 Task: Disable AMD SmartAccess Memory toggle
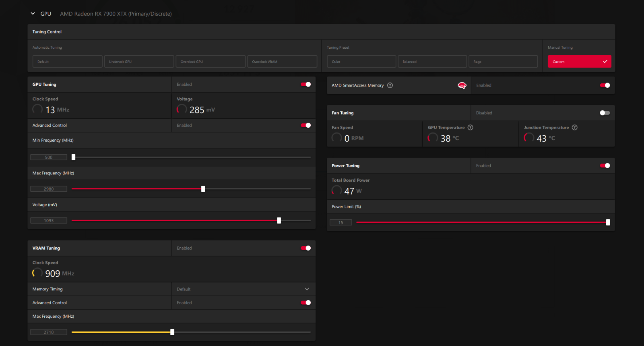pyautogui.click(x=605, y=85)
